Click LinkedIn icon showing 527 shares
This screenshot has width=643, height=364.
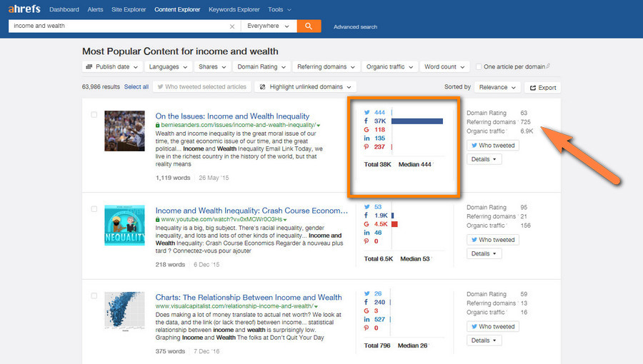click(367, 319)
